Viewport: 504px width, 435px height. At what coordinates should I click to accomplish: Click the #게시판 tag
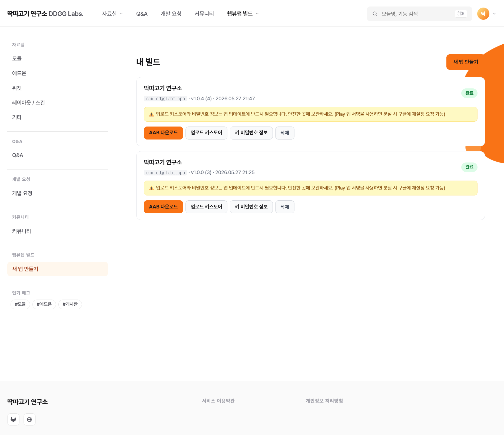70,304
